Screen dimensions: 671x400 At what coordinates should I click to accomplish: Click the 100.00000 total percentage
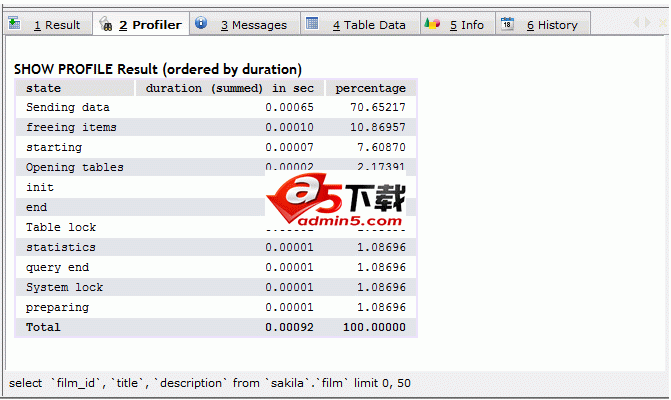coord(374,327)
